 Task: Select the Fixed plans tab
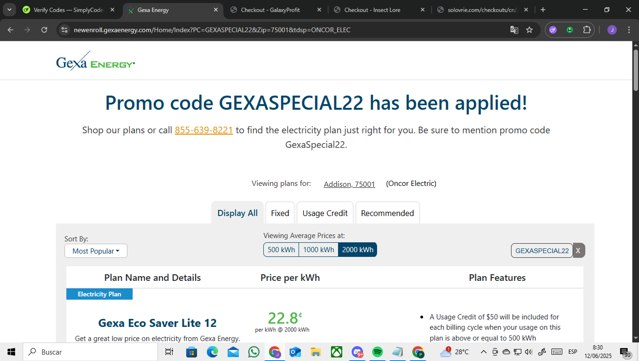pos(280,213)
